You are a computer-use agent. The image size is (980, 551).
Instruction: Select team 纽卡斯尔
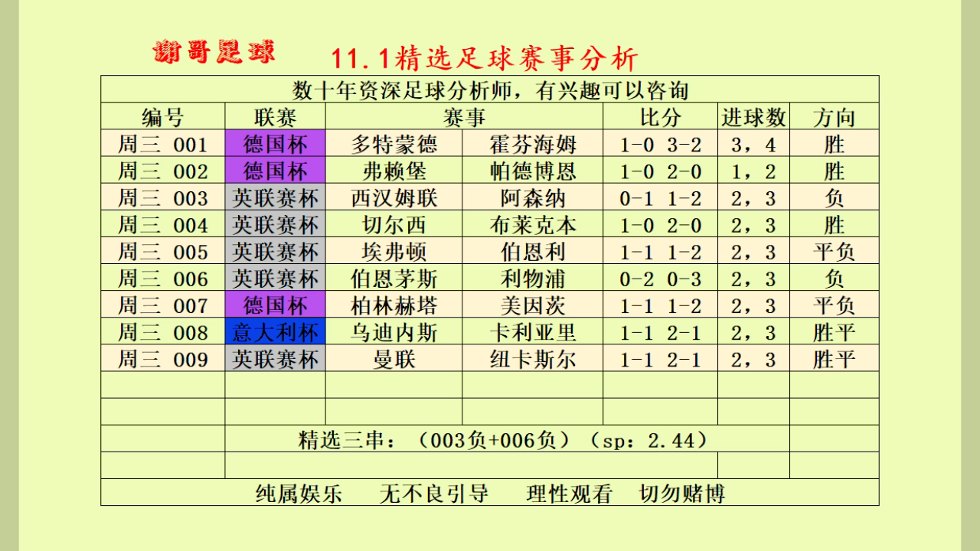coord(533,358)
